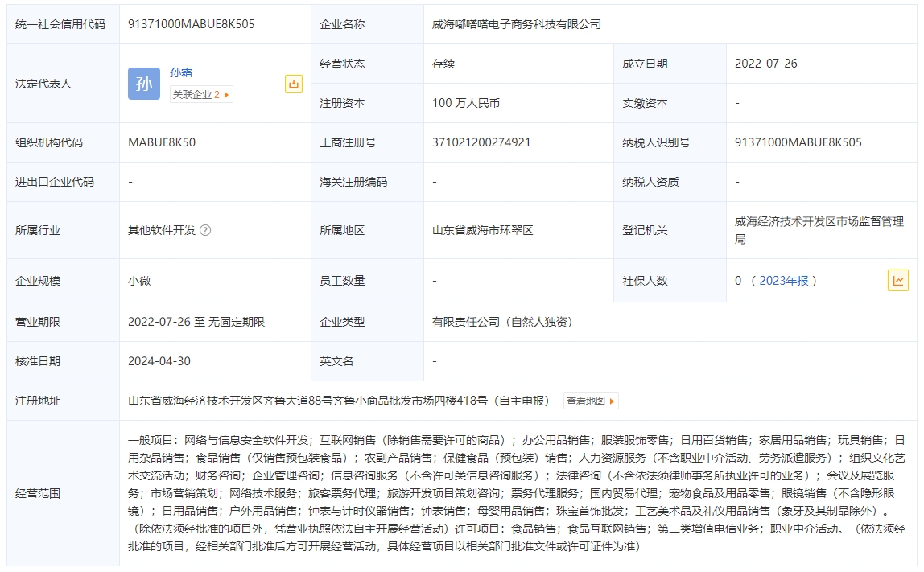Viewport: 924px width, 572px height.
Task: Click approval date 2024-04-30
Action: 159,362
